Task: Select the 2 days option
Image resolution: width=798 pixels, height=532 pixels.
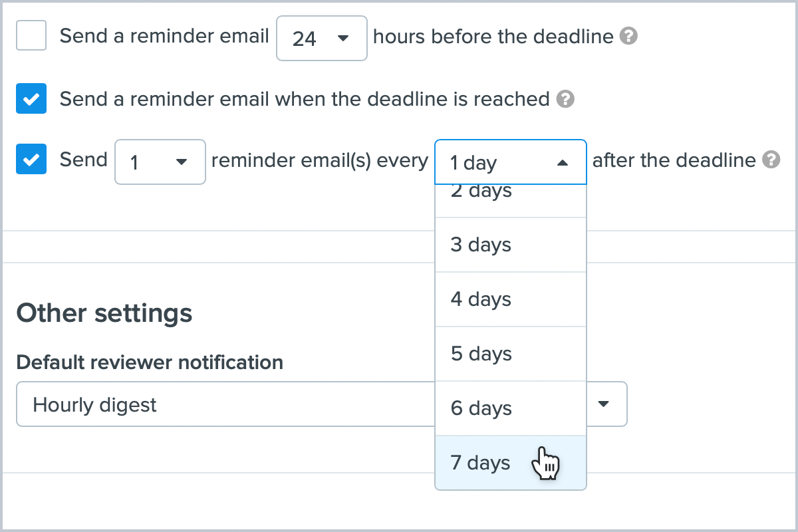Action: (x=510, y=194)
